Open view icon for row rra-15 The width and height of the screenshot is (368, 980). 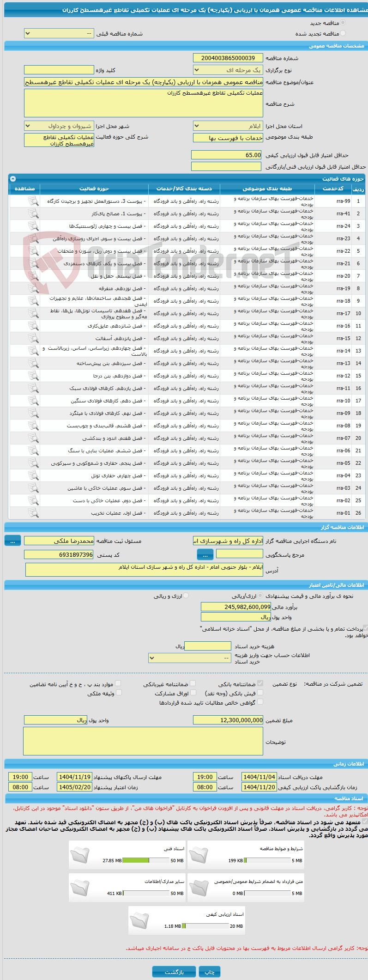point(33,338)
